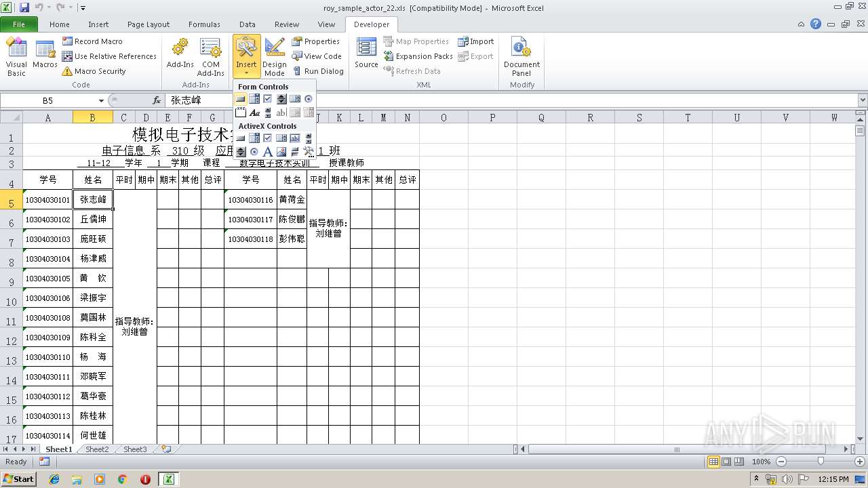Viewport: 868px width, 488px height.
Task: Insert a Form Controls Check Box
Action: (x=268, y=99)
